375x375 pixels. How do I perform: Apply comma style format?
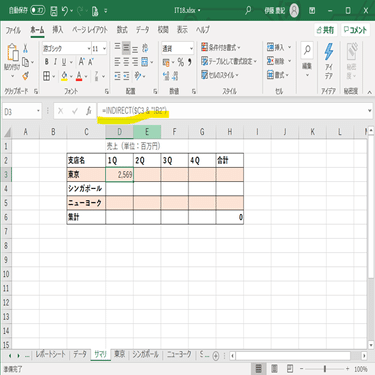tap(190, 62)
